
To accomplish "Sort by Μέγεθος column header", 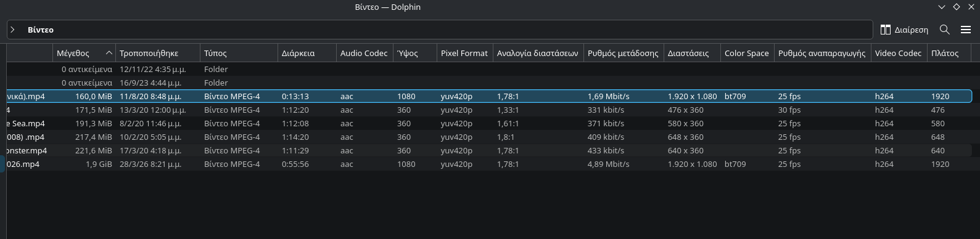I will point(84,53).
